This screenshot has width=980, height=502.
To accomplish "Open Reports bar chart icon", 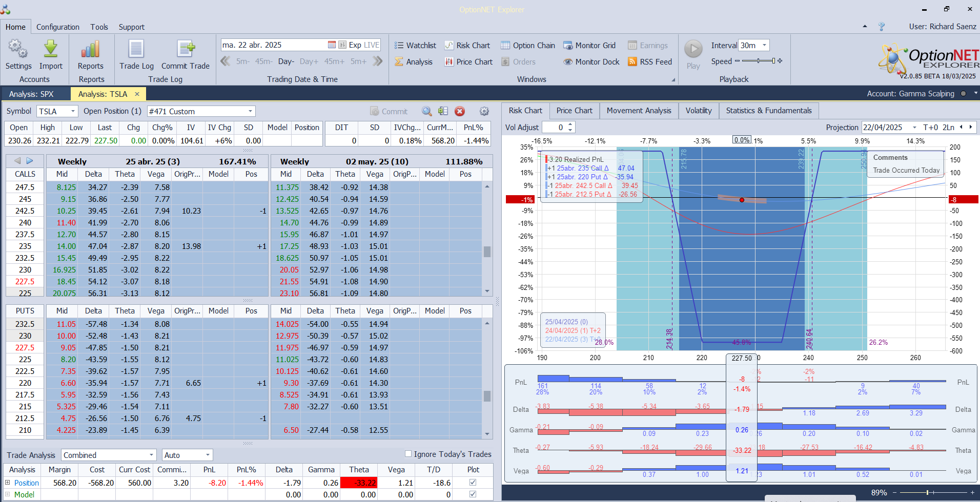I will coord(90,50).
